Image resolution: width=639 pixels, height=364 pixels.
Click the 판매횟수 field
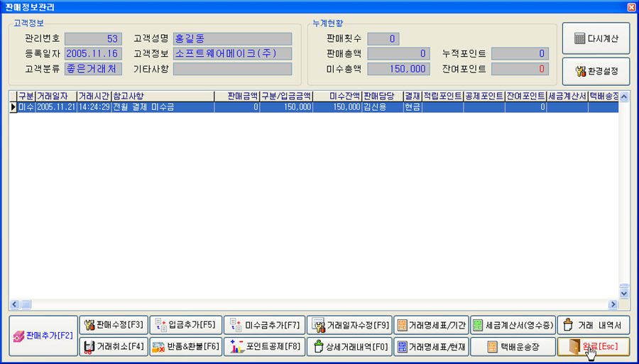383,39
